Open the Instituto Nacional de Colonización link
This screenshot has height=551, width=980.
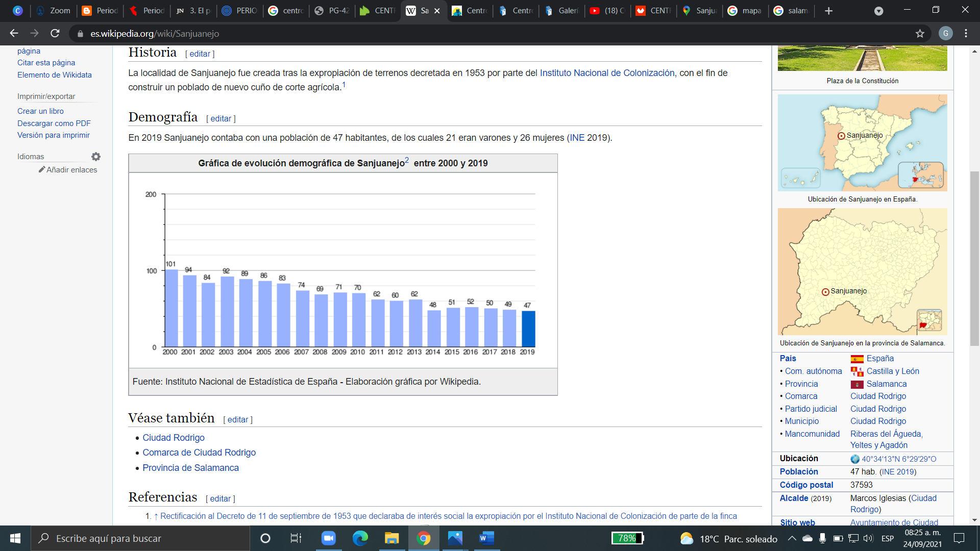607,73
